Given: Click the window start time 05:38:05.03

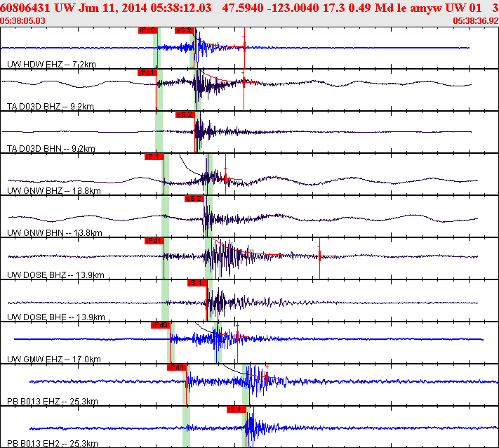Looking at the screenshot, I should (x=22, y=21).
